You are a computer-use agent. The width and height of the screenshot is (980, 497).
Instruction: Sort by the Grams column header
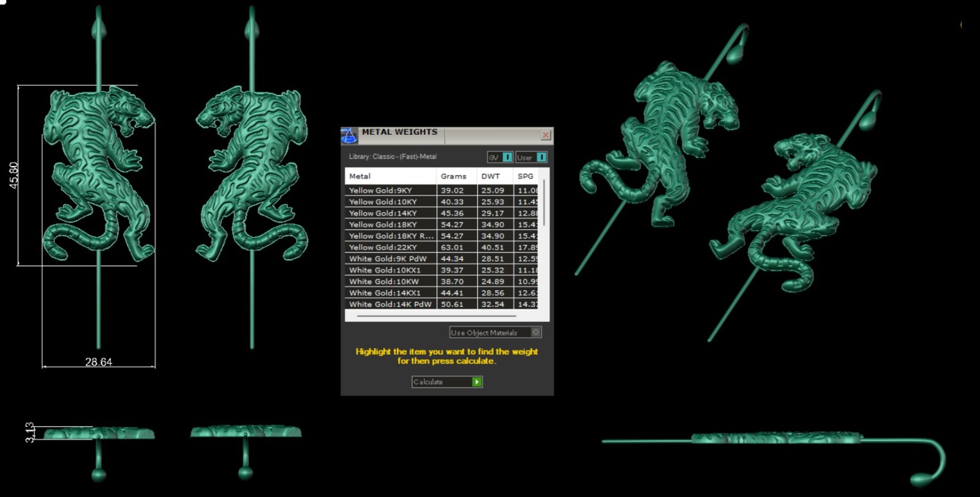[456, 176]
